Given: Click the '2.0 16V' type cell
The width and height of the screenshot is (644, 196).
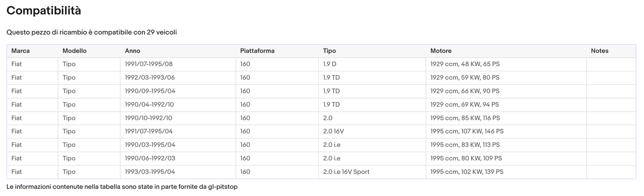Looking at the screenshot, I should [334, 131].
